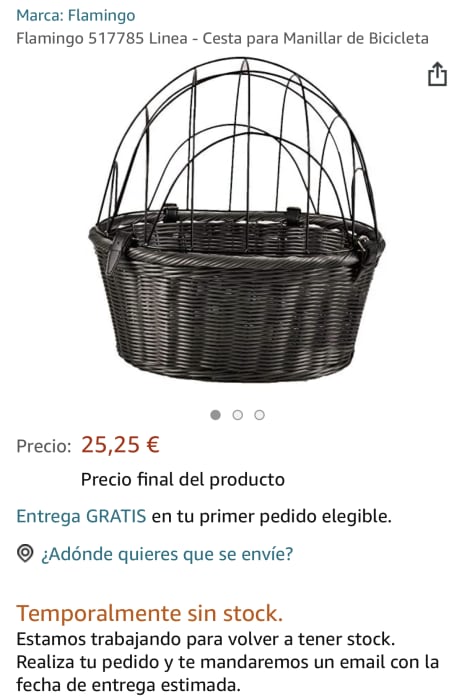Select the first image carousel dot
This screenshot has width=475, height=696.
pos(215,415)
